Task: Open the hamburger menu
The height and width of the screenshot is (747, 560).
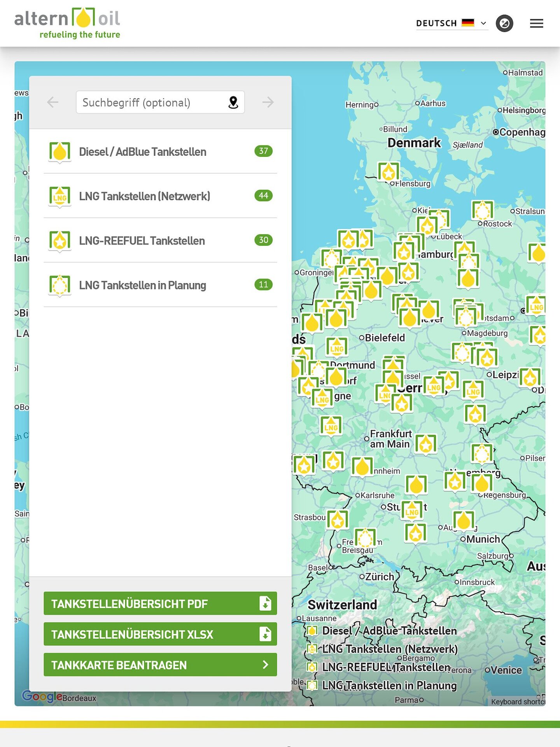Action: pyautogui.click(x=536, y=23)
